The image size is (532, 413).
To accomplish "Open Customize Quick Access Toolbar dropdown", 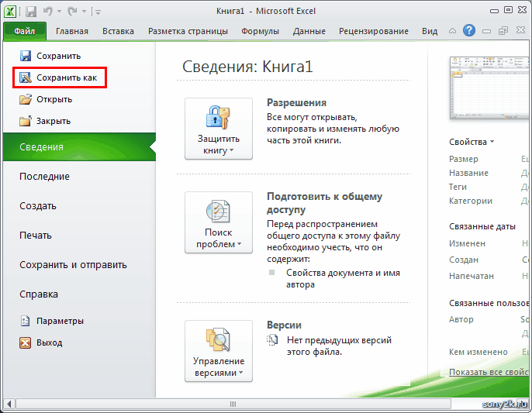I will pyautogui.click(x=98, y=12).
